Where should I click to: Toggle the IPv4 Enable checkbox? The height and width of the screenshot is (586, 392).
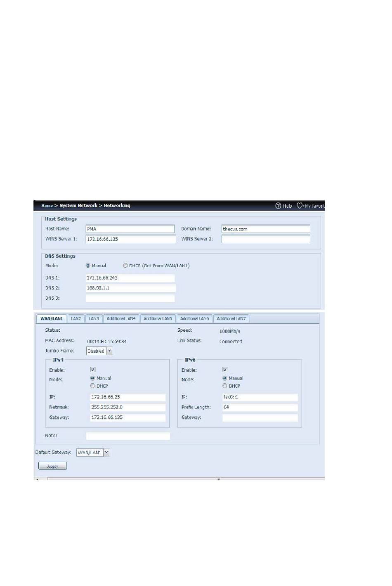click(93, 370)
